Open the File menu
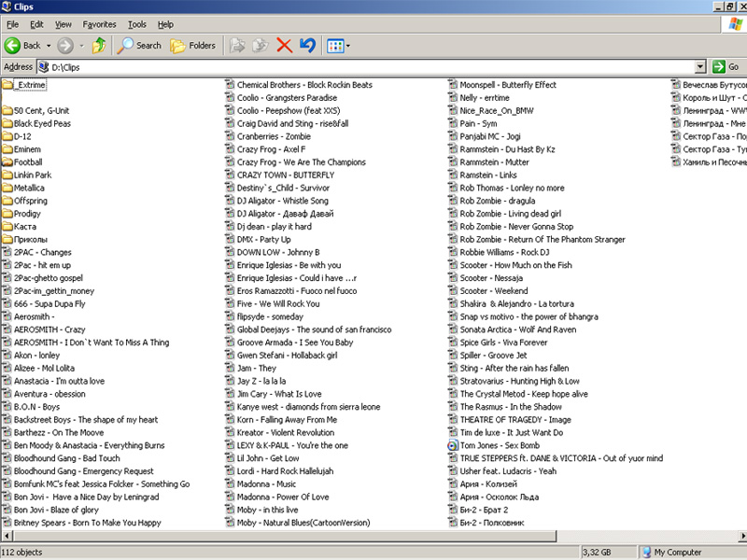Image resolution: width=747 pixels, height=560 pixels. coord(13,24)
